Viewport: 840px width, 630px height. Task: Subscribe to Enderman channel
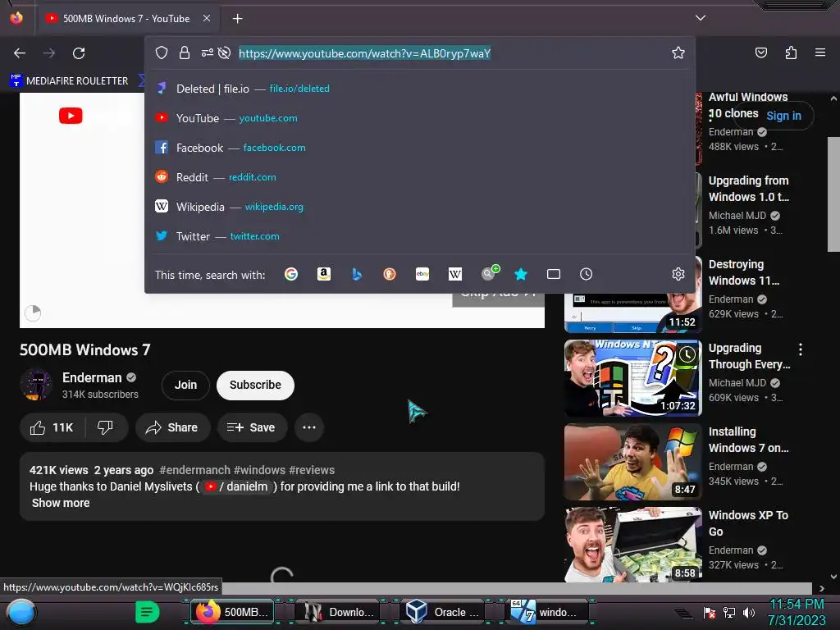(255, 386)
